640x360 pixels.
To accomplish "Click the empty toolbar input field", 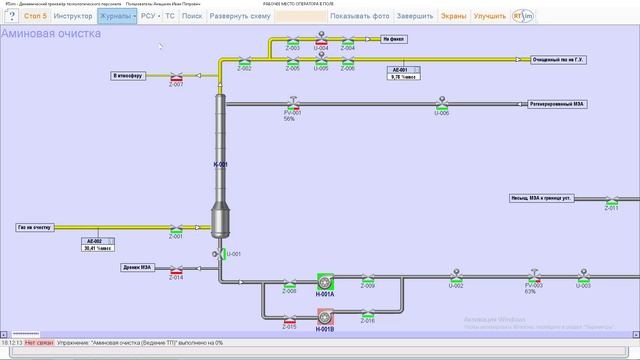I will click(x=300, y=16).
